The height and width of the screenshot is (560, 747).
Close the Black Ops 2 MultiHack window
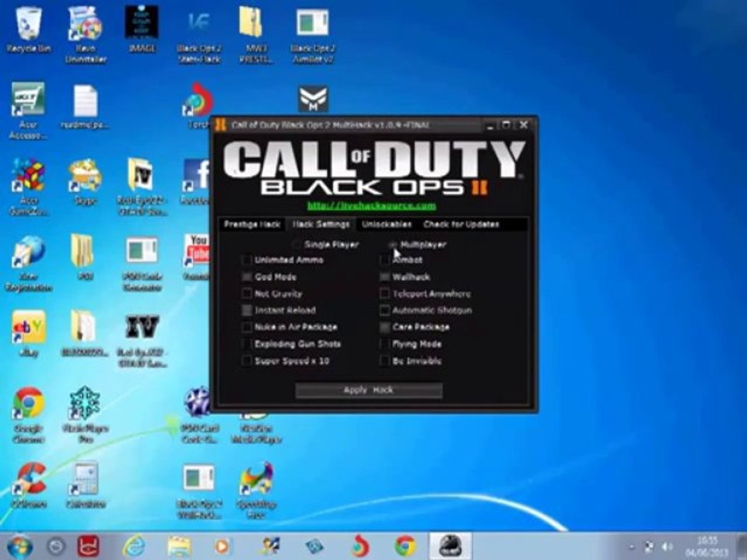pyautogui.click(x=524, y=125)
